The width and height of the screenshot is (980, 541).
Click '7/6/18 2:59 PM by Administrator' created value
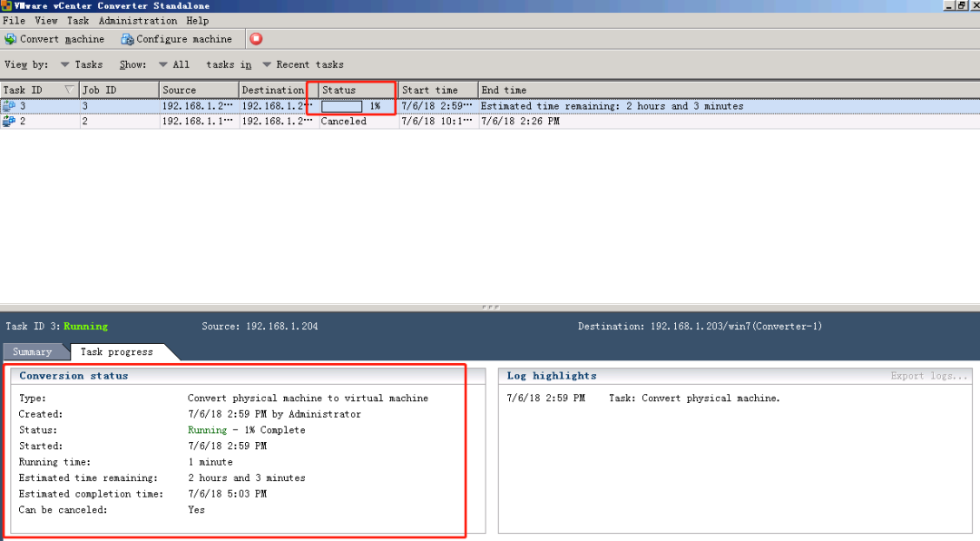point(274,414)
